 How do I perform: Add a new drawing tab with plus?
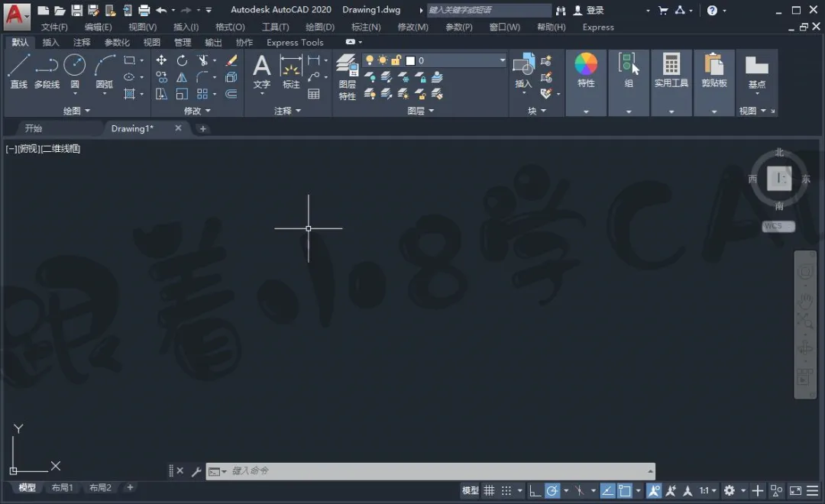(202, 128)
